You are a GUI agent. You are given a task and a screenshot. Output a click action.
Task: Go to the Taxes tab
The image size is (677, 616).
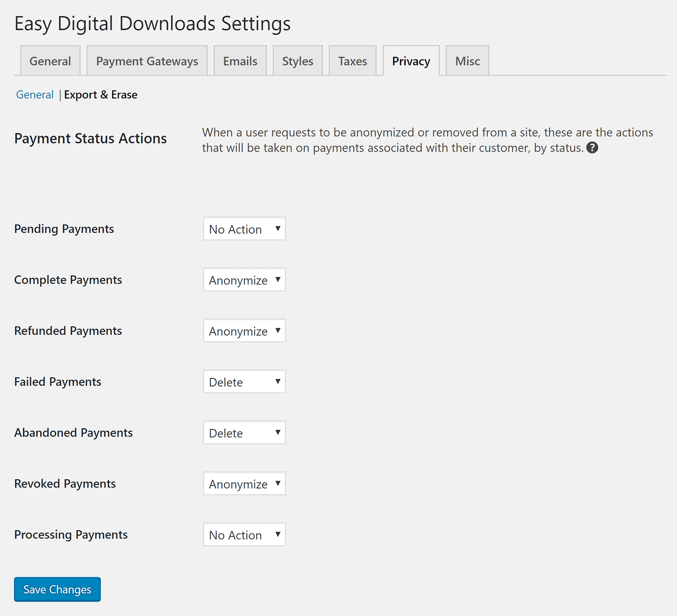[x=352, y=61]
